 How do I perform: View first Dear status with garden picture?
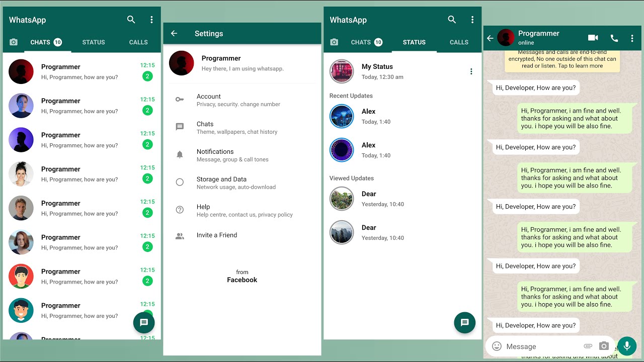(x=342, y=199)
